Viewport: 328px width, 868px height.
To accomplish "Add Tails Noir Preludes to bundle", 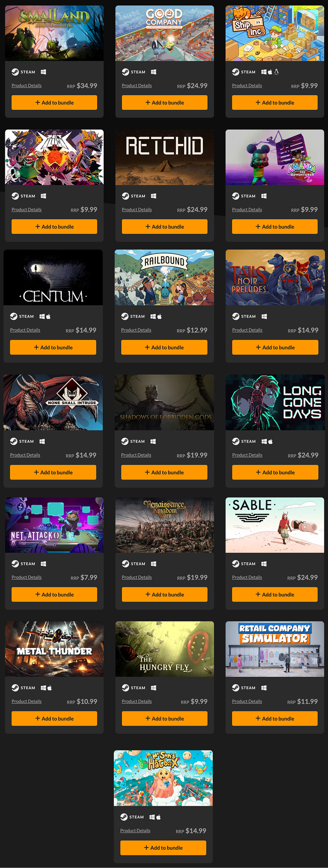I will tap(275, 347).
